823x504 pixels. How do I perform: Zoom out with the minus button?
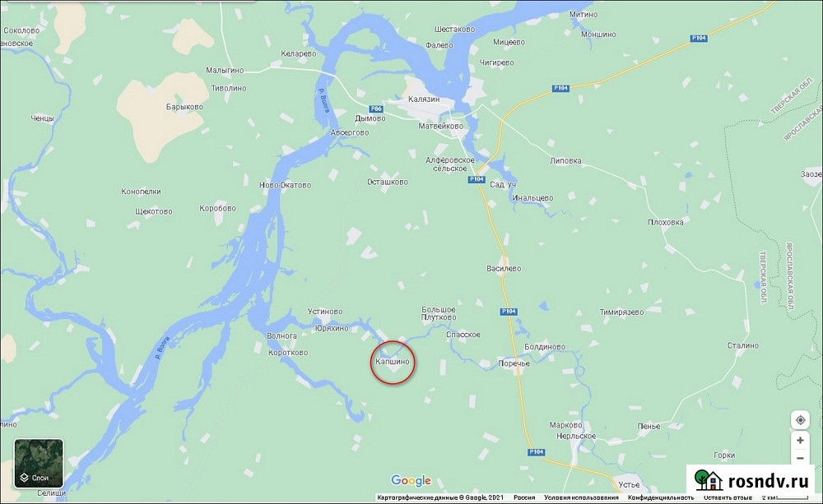click(801, 459)
